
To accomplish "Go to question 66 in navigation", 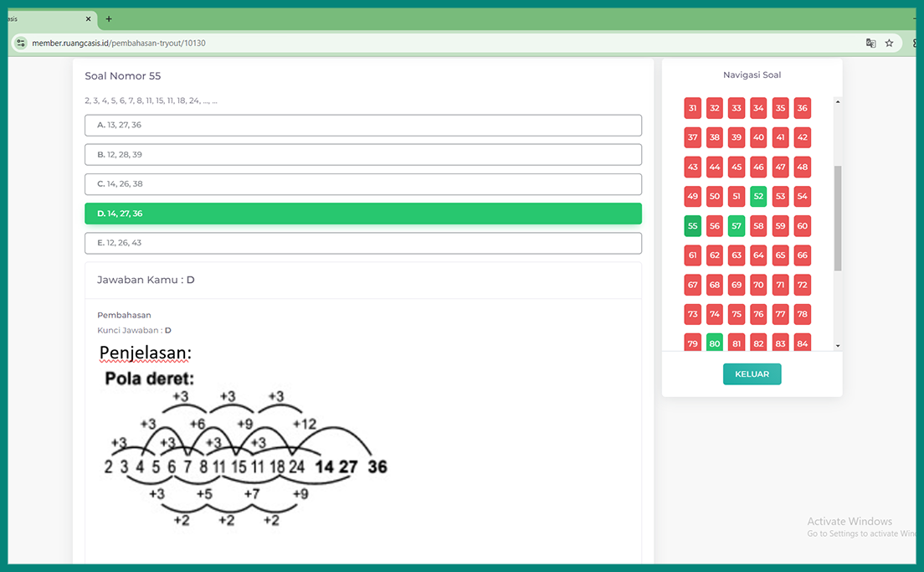I will 803,255.
